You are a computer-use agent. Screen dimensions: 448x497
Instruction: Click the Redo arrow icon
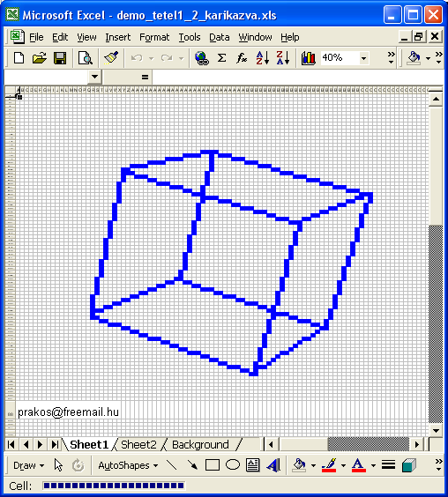click(167, 58)
